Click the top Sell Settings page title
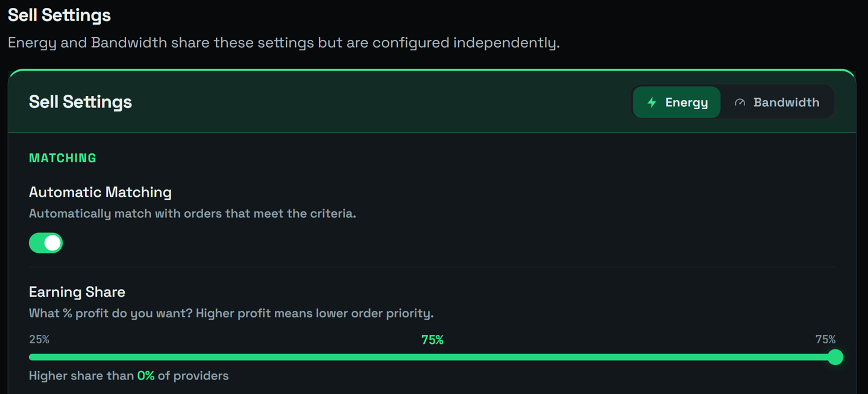Screen dimensions: 868x394 tap(59, 15)
